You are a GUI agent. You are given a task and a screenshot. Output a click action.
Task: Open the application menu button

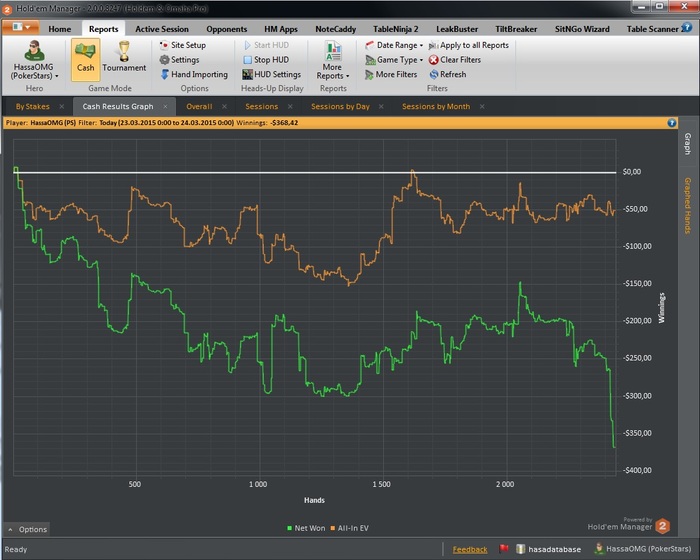(x=20, y=27)
